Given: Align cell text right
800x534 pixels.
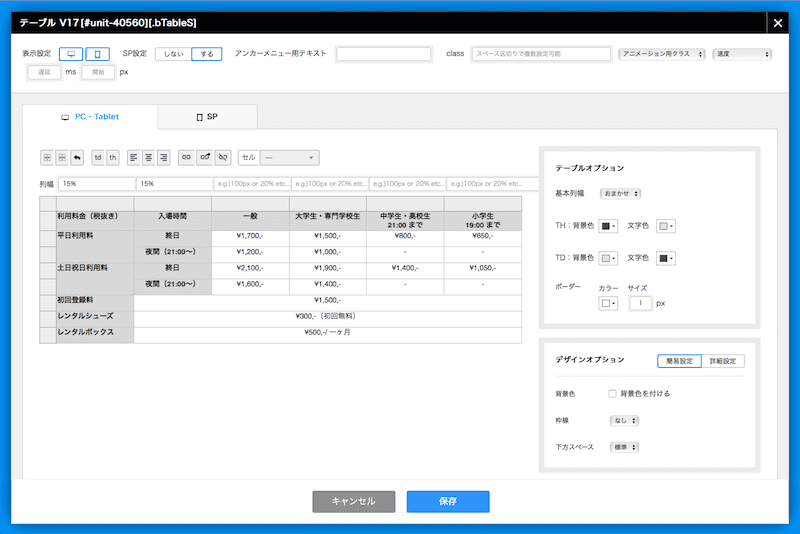Looking at the screenshot, I should (x=163, y=158).
